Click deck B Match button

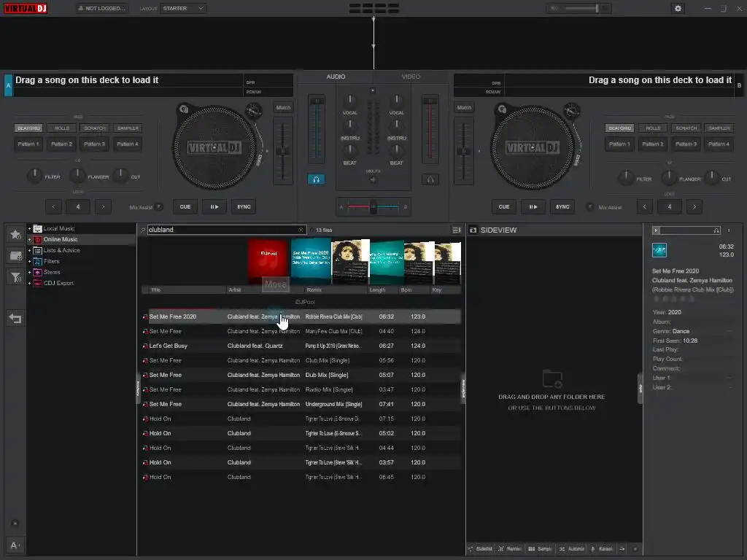pos(464,108)
